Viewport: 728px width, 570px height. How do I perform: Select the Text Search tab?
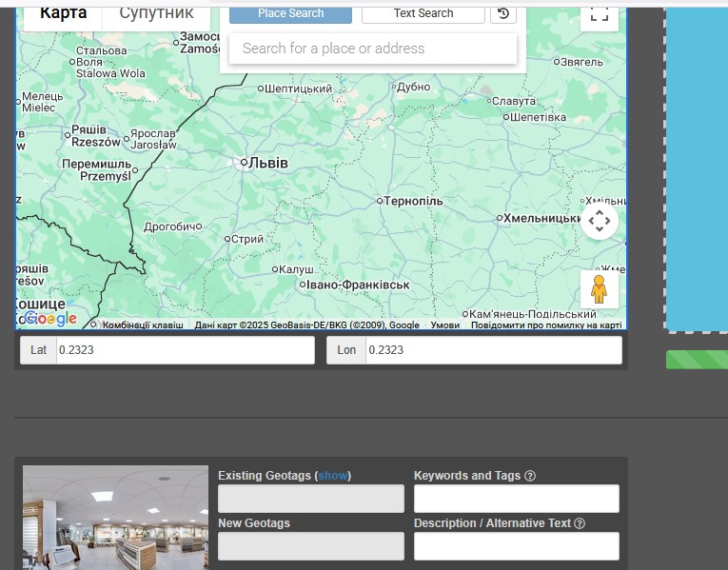(x=423, y=13)
